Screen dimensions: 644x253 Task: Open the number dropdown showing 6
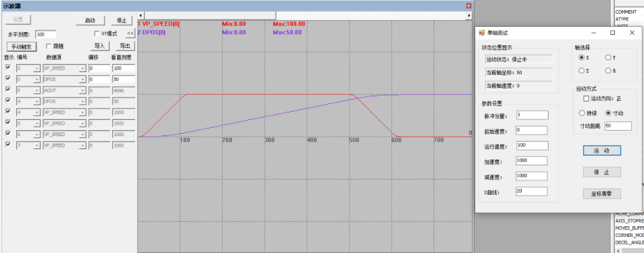coord(37,135)
